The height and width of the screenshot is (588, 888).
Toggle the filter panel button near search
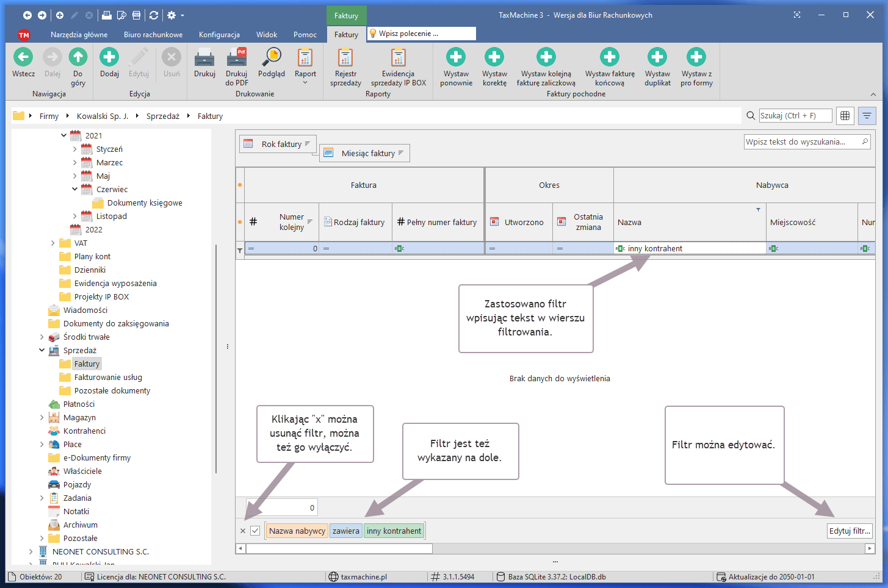point(867,116)
